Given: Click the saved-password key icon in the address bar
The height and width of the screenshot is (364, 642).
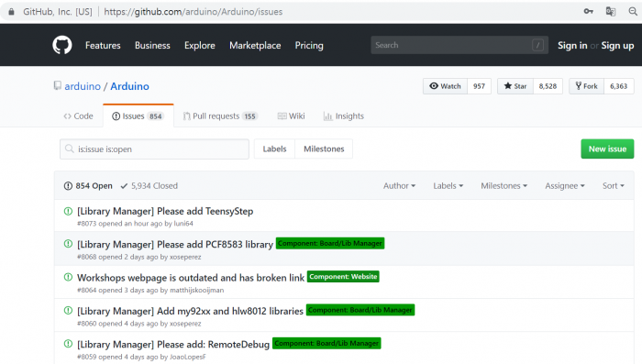Looking at the screenshot, I should click(589, 12).
